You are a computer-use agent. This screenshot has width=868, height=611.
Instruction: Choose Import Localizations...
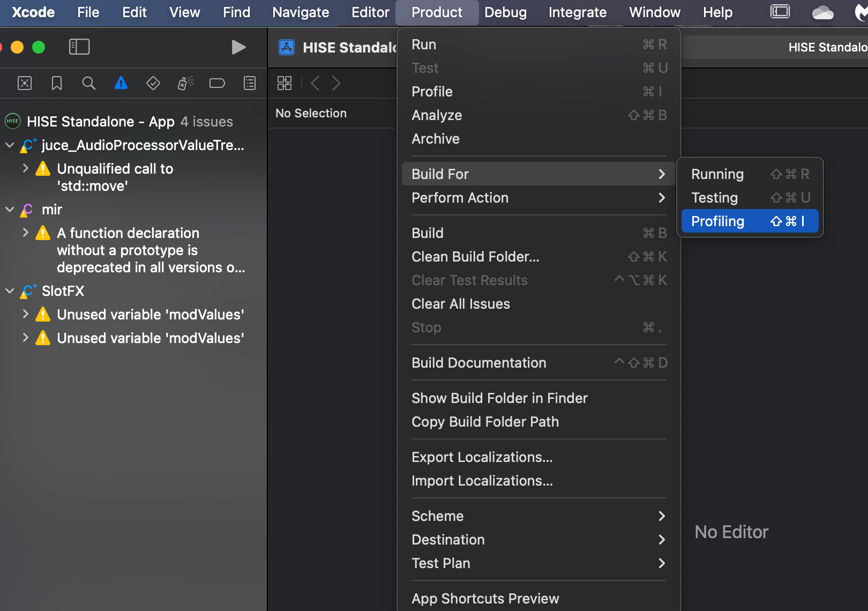539,481
